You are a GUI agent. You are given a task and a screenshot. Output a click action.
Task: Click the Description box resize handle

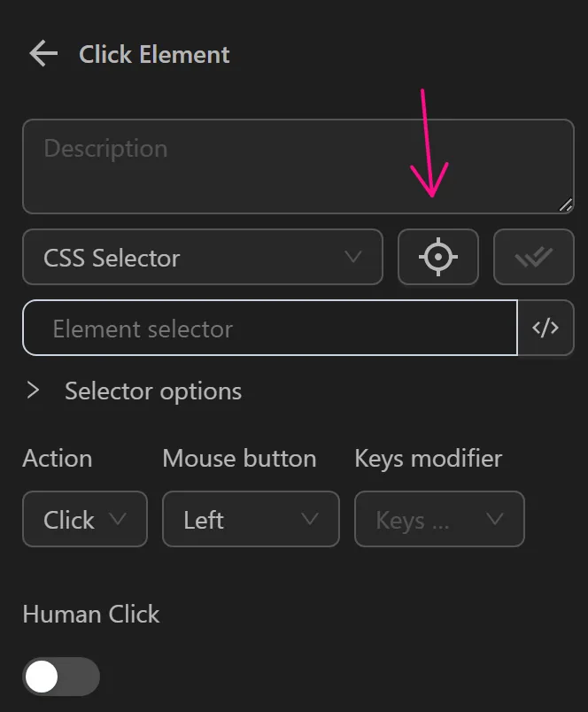point(566,206)
